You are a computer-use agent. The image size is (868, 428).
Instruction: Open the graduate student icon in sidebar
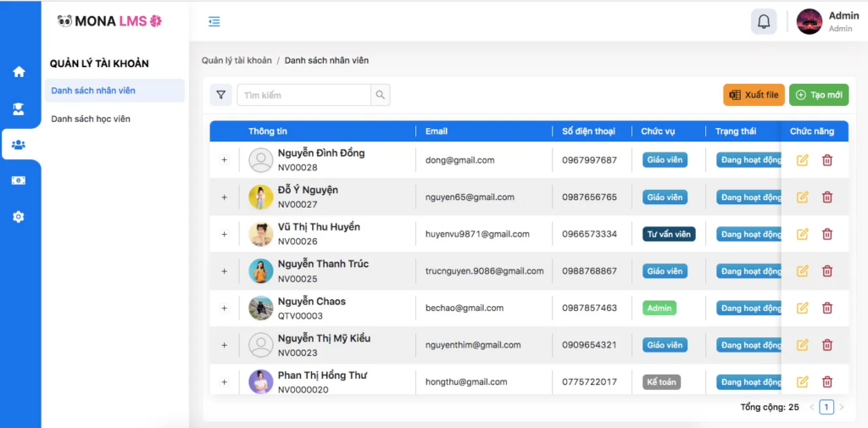click(19, 109)
